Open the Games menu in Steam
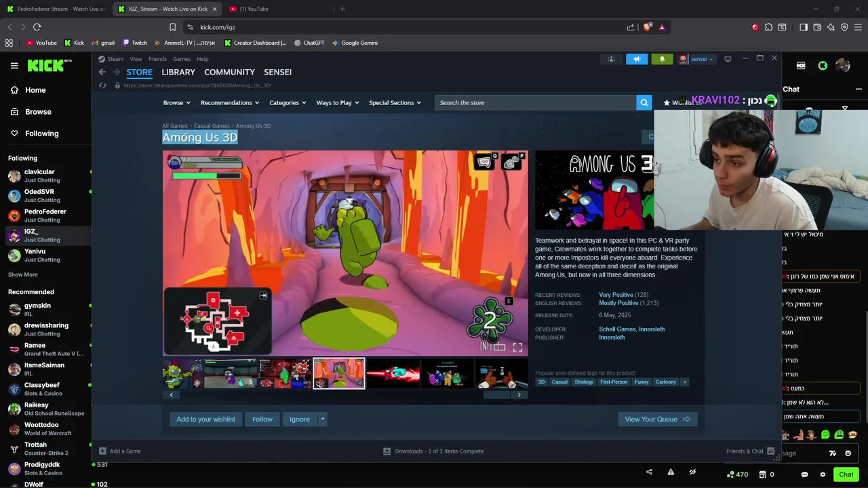 point(182,59)
